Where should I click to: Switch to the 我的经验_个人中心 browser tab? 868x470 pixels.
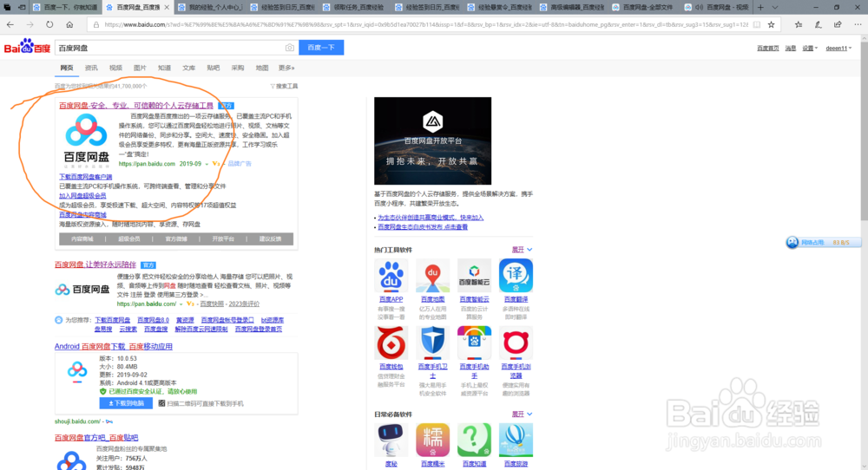(x=211, y=7)
